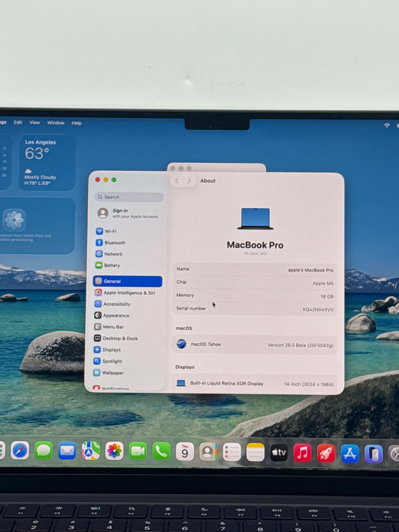Open Apple Intelligence & Siri settings
The image size is (399, 532).
click(x=129, y=293)
